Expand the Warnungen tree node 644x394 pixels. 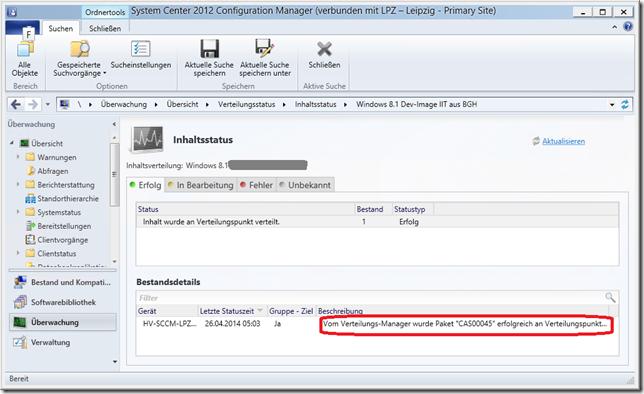pos(18,157)
